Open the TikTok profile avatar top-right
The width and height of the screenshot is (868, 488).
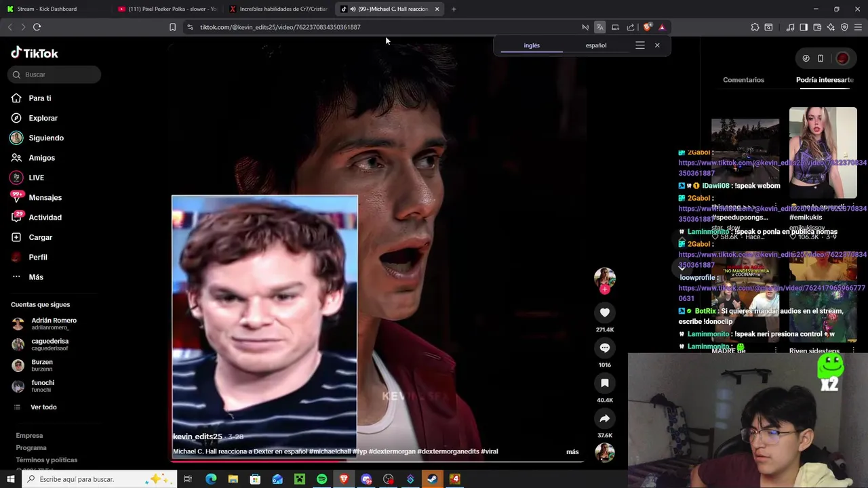coord(842,58)
